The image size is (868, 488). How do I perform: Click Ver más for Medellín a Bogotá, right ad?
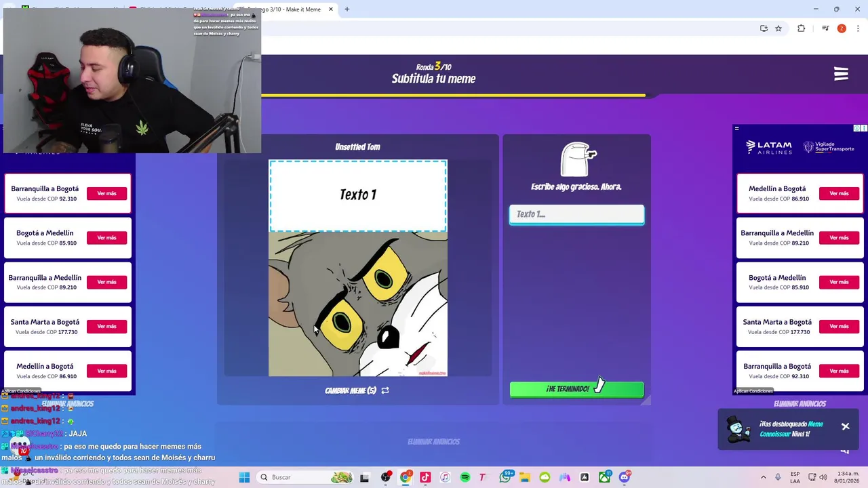point(839,194)
